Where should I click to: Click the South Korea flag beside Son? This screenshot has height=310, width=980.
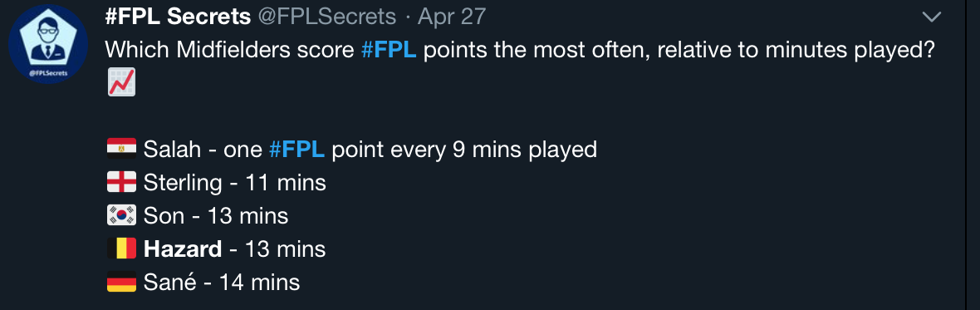(x=121, y=215)
